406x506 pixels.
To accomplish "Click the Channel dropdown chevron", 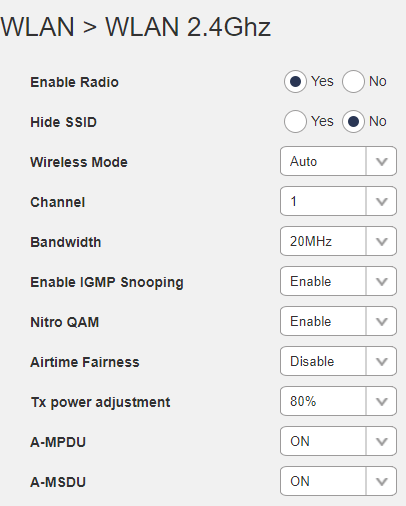I will [382, 202].
